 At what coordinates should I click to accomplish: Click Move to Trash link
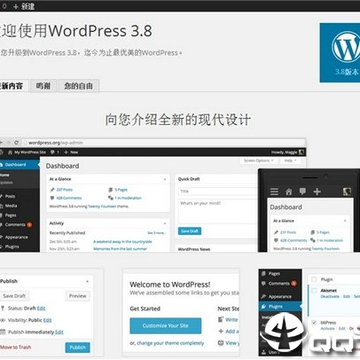[16, 347]
